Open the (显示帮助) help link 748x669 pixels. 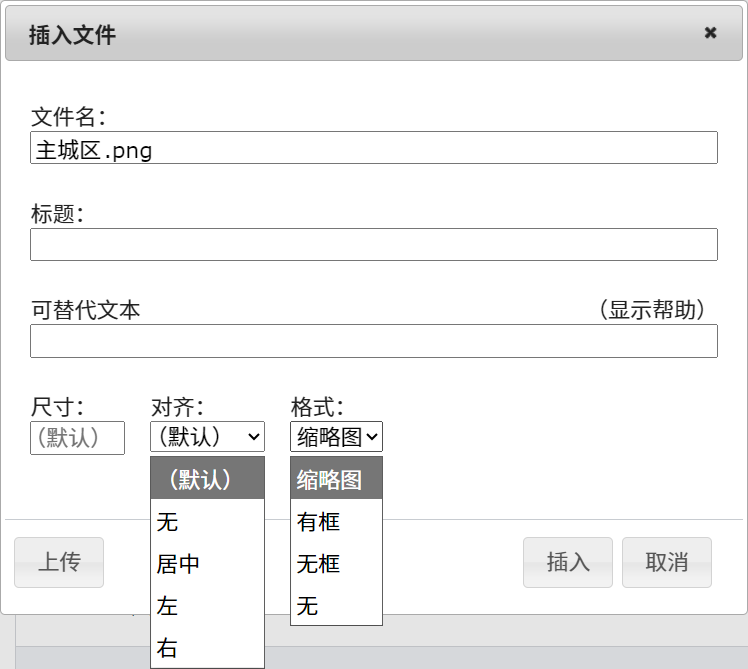click(652, 310)
